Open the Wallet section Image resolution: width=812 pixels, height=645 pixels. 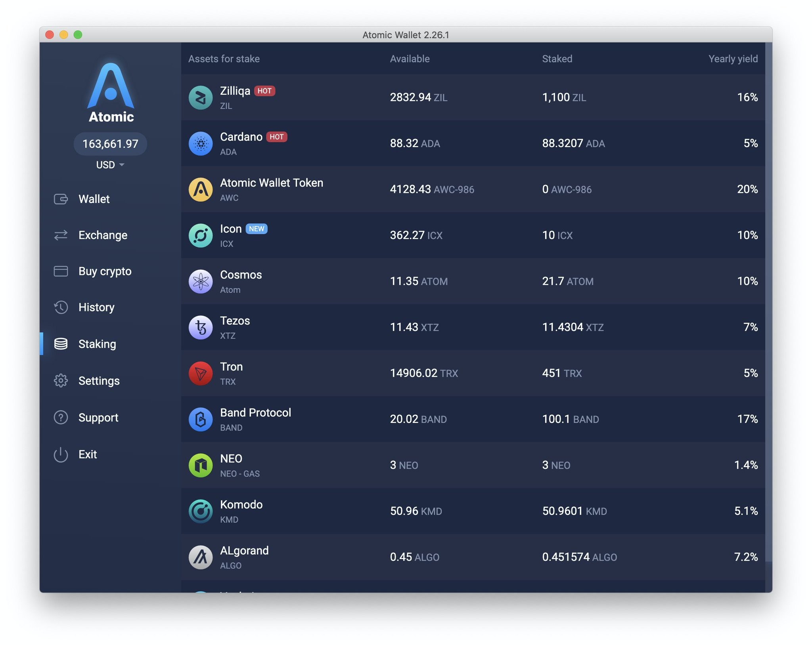tap(94, 199)
